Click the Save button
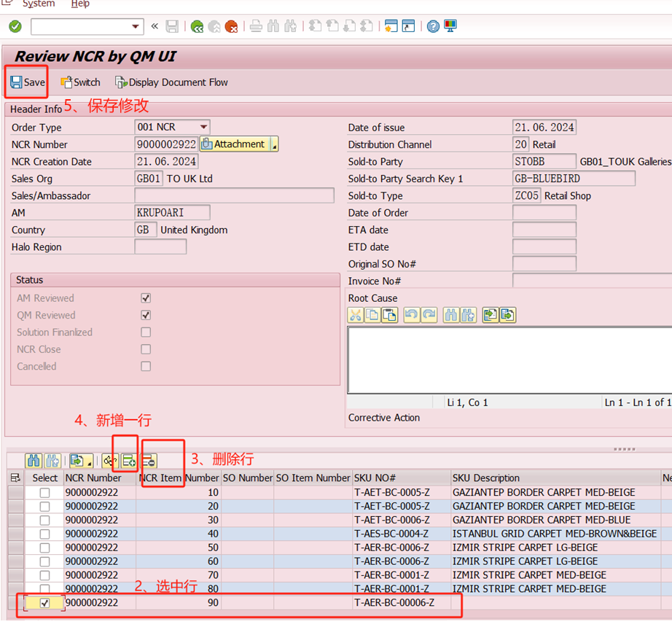672x627 pixels. tap(28, 82)
